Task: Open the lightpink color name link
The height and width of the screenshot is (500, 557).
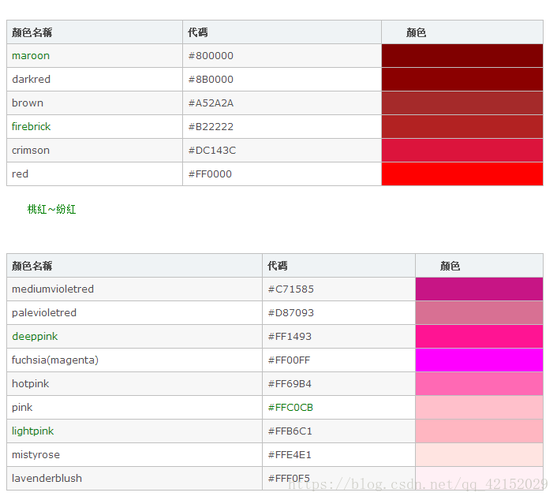Action: (x=33, y=431)
